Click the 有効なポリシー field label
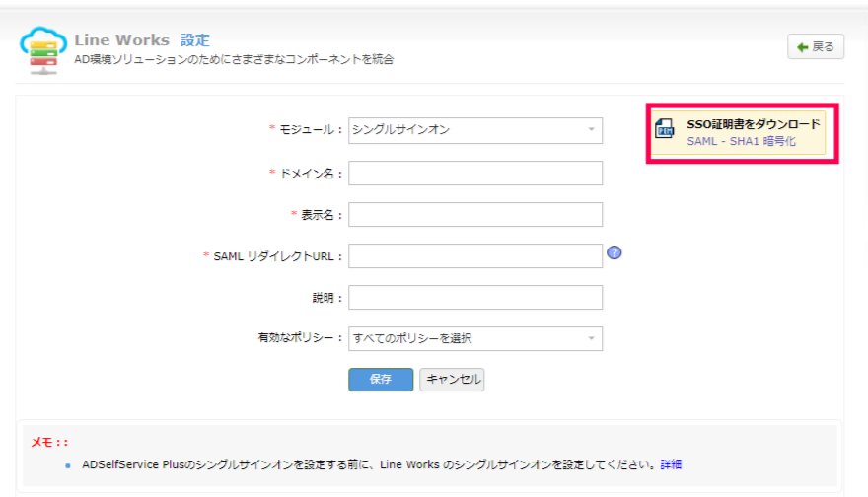The image size is (868, 497). (301, 337)
